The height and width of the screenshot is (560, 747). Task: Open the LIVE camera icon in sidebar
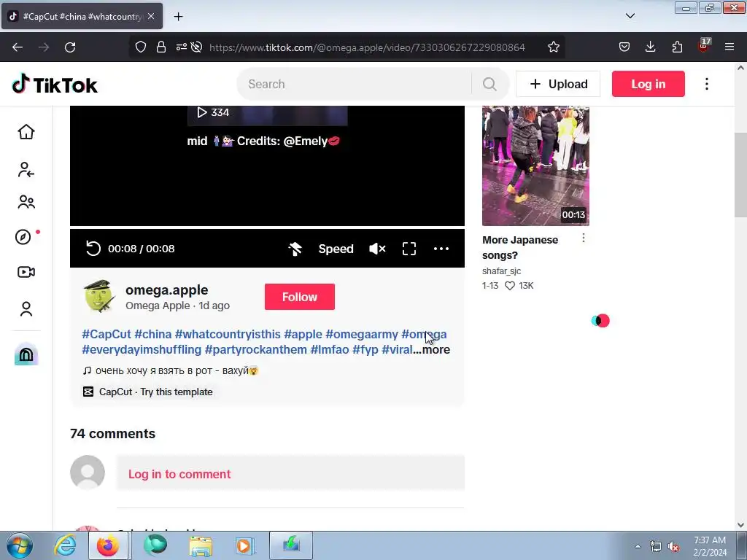click(26, 272)
